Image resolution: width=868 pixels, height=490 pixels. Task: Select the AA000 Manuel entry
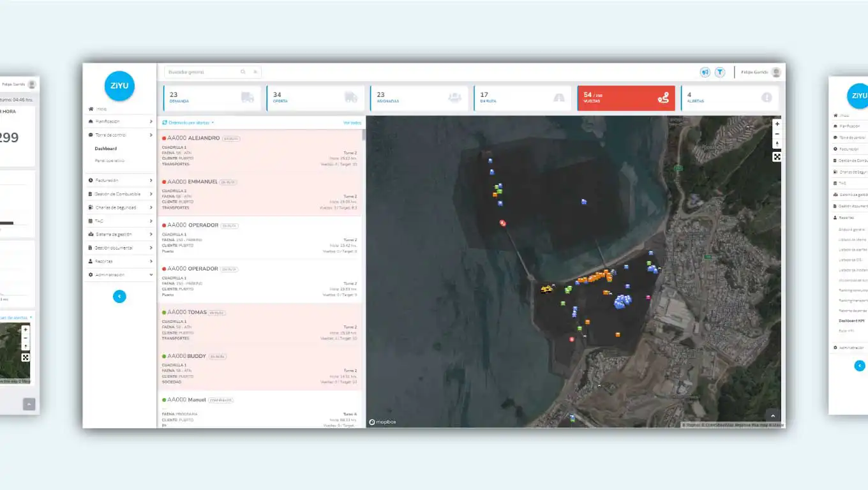click(x=260, y=409)
